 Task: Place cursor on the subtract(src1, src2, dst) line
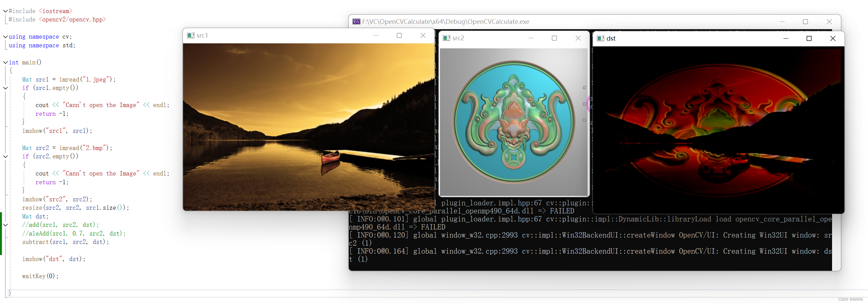[65, 242]
